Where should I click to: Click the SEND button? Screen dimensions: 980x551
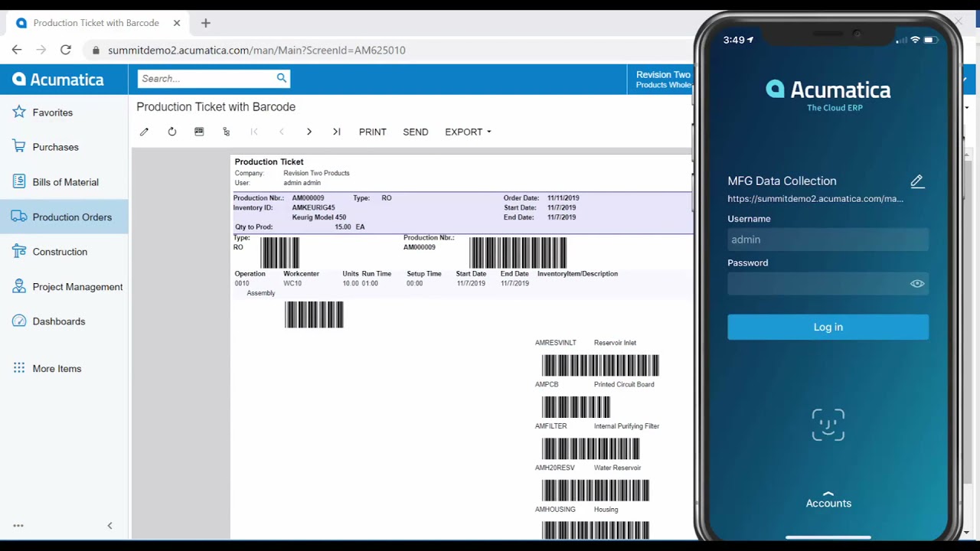point(416,132)
